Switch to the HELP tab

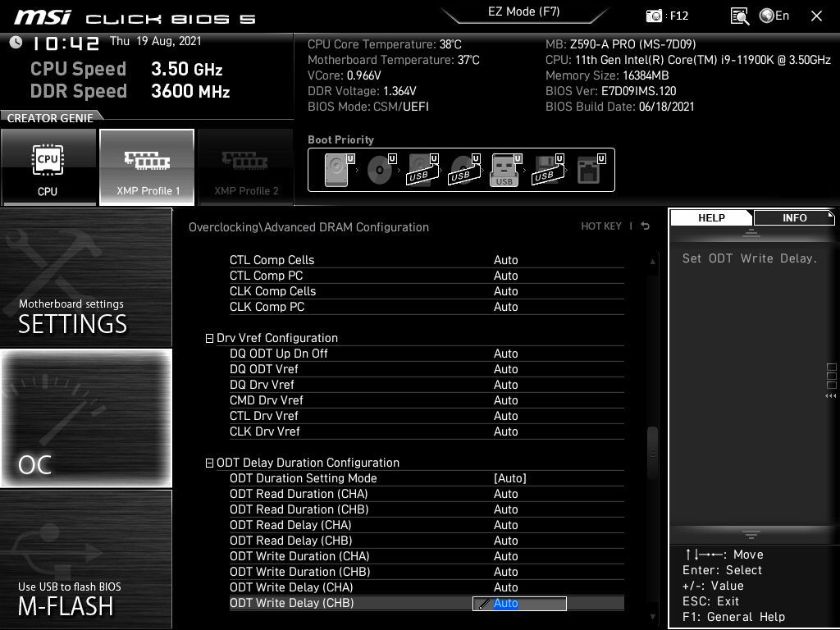click(x=711, y=217)
